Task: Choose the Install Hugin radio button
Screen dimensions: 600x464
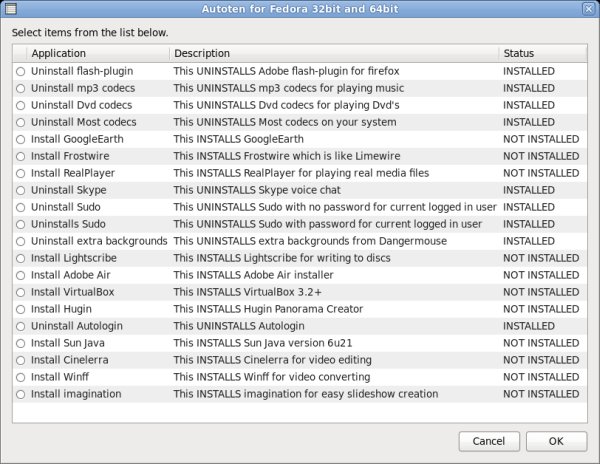Action: click(20, 309)
